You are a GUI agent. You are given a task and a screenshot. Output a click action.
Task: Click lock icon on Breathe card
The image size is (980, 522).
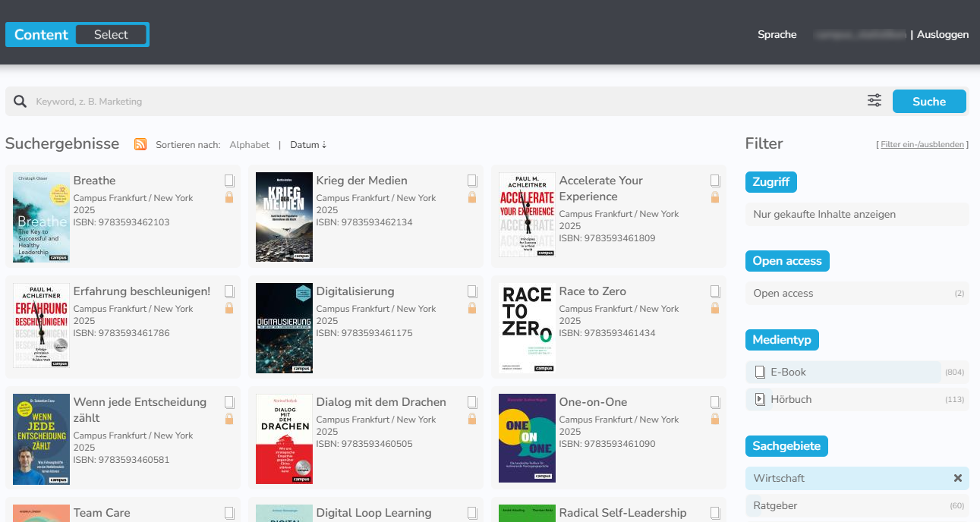pyautogui.click(x=229, y=197)
